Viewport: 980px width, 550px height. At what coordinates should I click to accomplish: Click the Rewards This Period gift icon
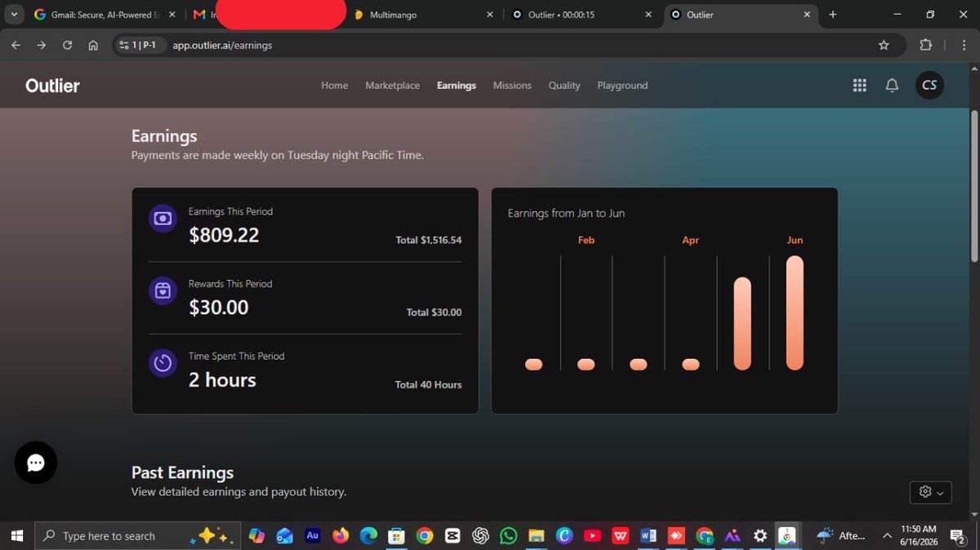(x=163, y=291)
